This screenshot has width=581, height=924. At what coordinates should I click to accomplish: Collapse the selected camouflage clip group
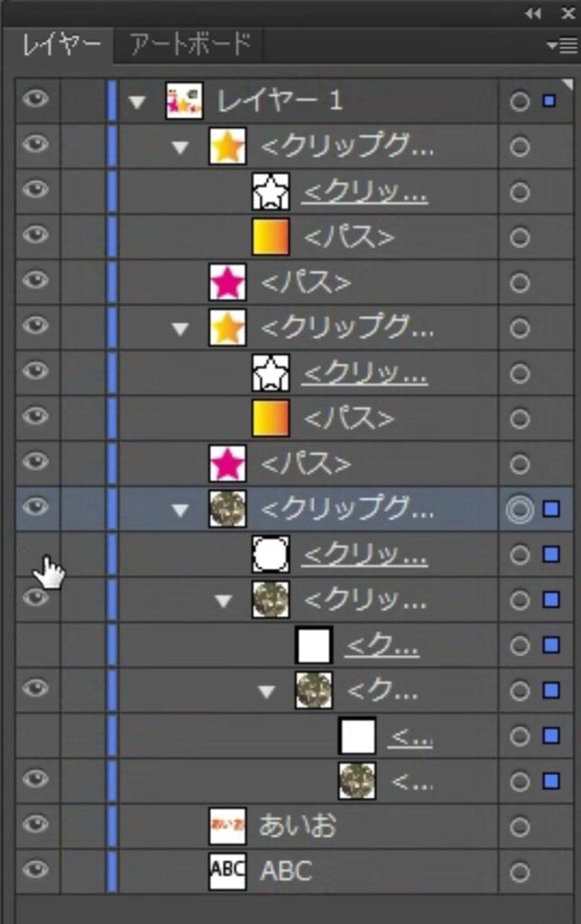(180, 511)
